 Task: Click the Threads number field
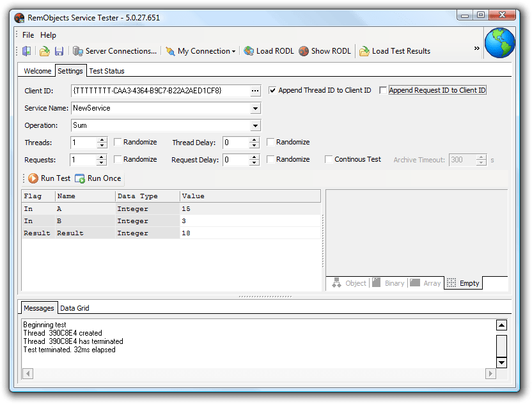[84, 143]
